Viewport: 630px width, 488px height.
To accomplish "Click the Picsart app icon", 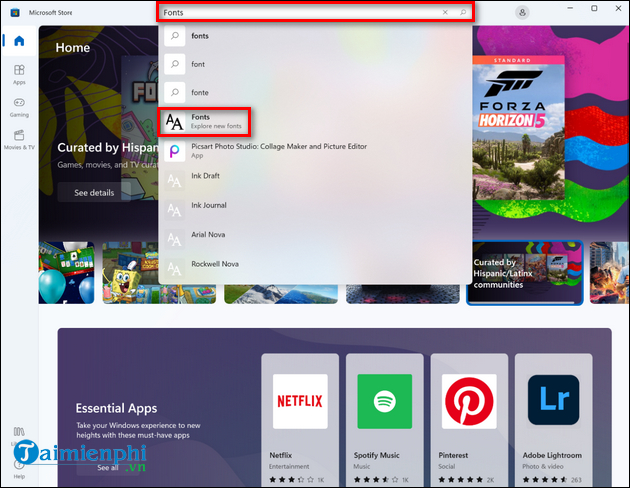I will 174,151.
